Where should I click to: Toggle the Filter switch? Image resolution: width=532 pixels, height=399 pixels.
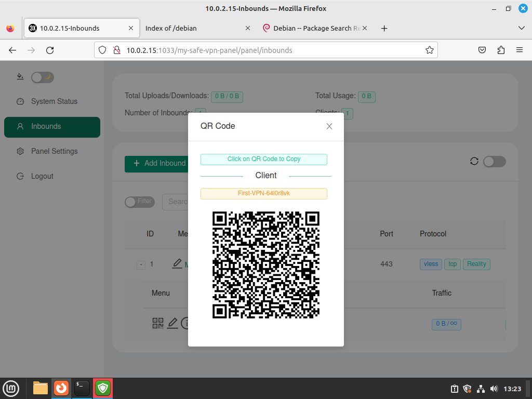click(x=139, y=202)
